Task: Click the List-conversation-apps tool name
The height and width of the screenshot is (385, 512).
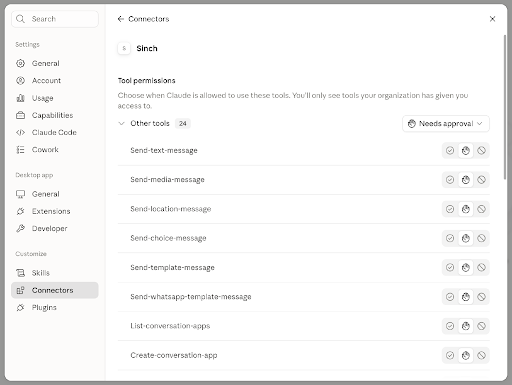Action: coord(170,326)
